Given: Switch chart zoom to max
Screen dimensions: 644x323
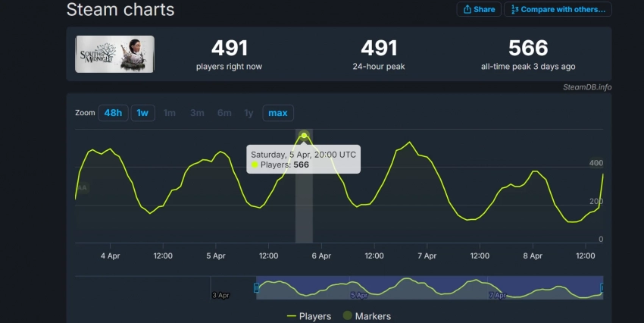Looking at the screenshot, I should pos(277,113).
